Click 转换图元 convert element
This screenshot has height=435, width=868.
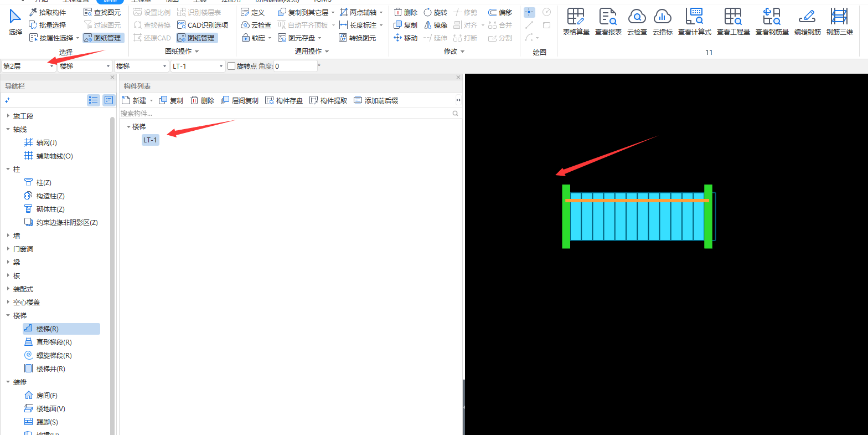pyautogui.click(x=358, y=38)
